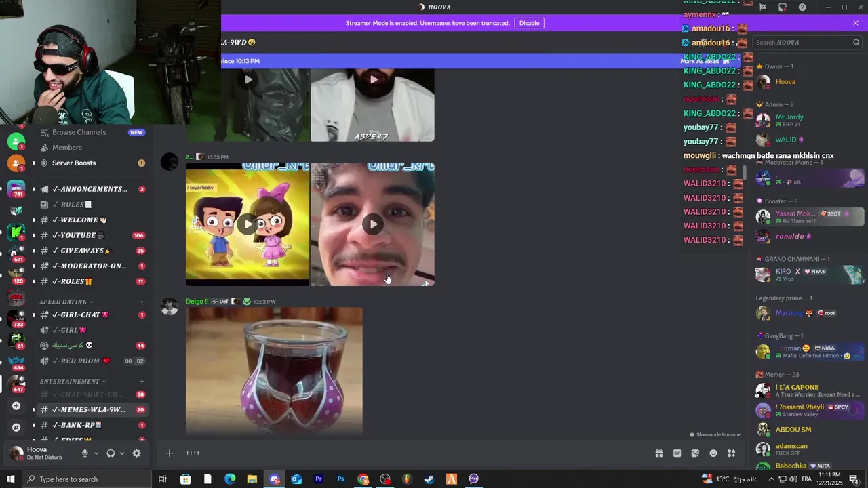The image size is (868, 488).
Task: Open adamscan member entry
Action: 810,449
